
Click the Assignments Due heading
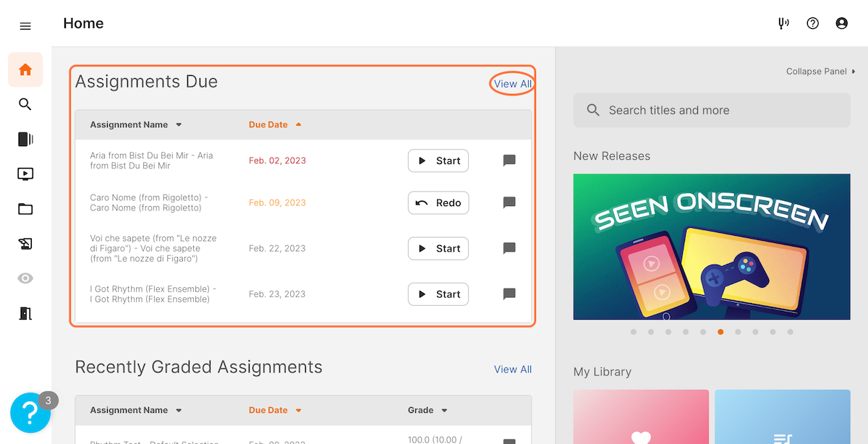point(146,82)
